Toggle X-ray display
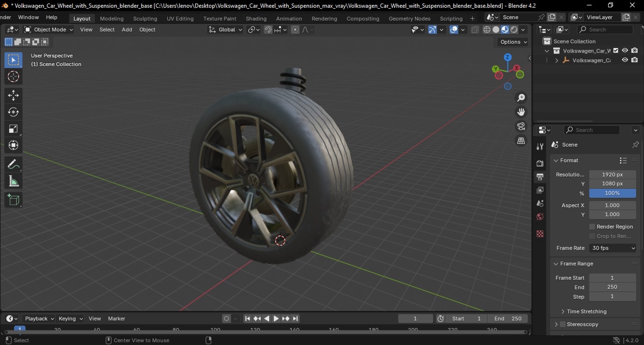644x345 pixels. (475, 30)
